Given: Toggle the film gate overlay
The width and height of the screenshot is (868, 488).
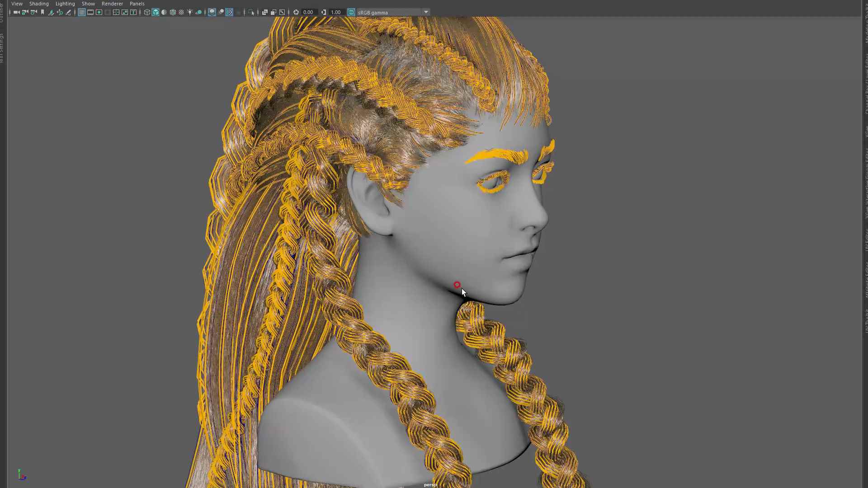Looking at the screenshot, I should click(x=90, y=12).
